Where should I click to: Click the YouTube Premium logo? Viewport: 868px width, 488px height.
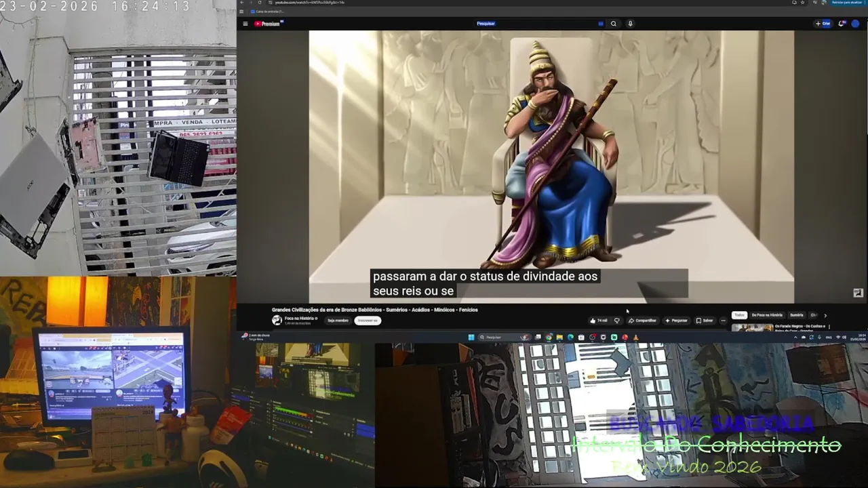pos(269,24)
